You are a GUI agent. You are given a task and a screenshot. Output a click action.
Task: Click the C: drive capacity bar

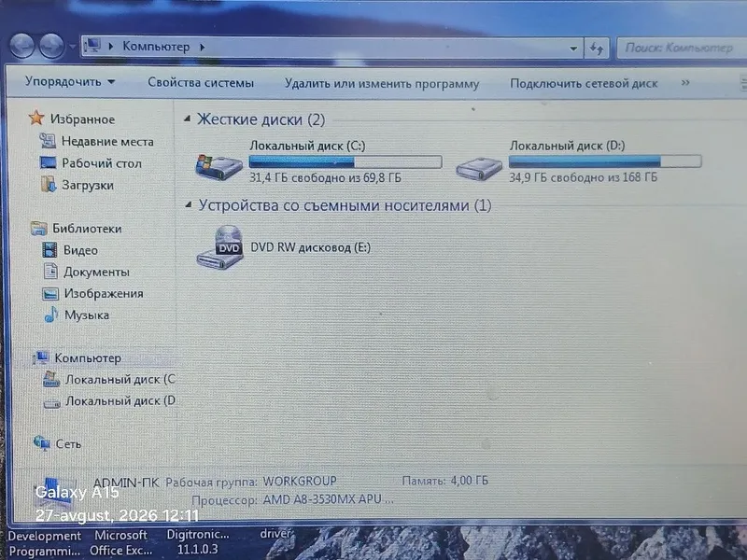(x=345, y=161)
